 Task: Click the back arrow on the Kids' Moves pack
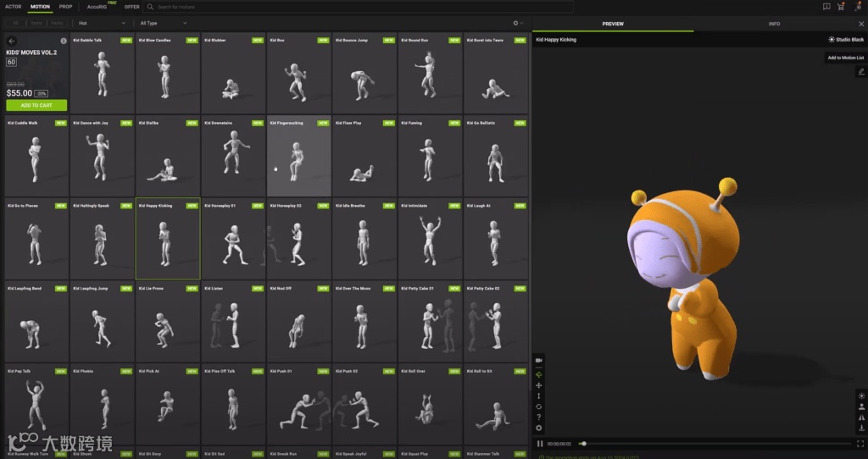point(12,41)
